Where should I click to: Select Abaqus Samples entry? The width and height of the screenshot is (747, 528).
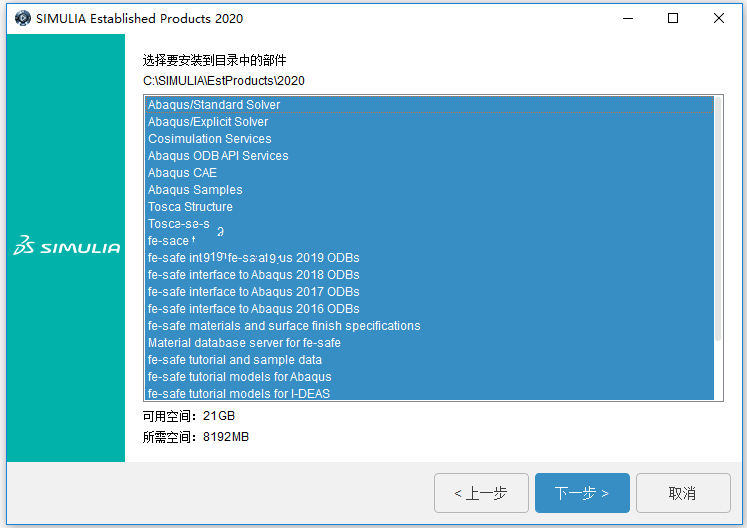(429, 190)
